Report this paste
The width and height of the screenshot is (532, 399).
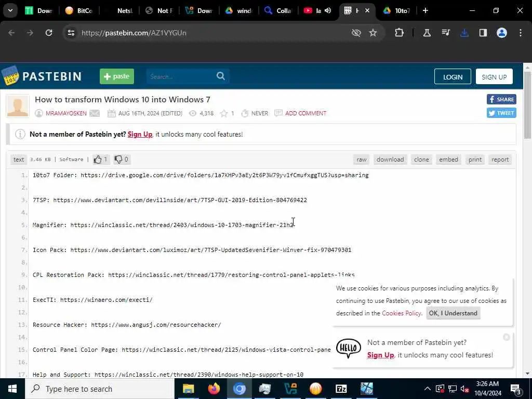500,159
